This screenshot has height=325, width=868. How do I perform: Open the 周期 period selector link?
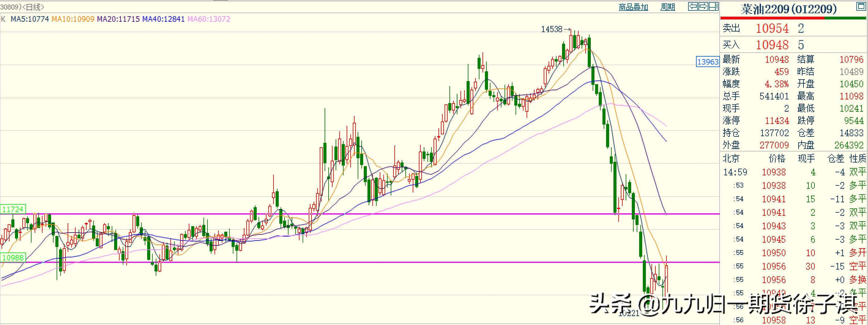(x=668, y=7)
